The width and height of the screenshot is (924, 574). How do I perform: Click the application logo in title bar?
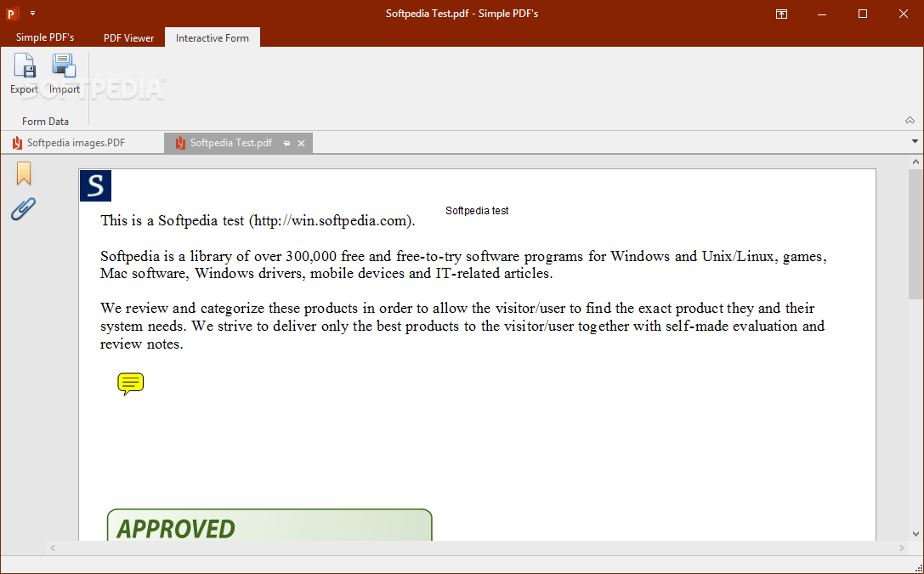point(13,13)
